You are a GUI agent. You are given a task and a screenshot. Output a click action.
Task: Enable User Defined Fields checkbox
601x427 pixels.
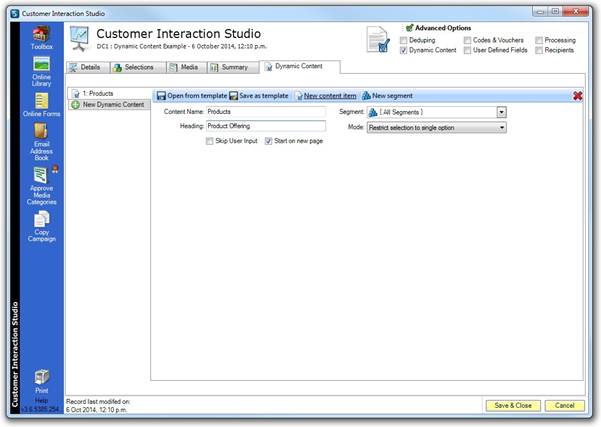coord(467,50)
